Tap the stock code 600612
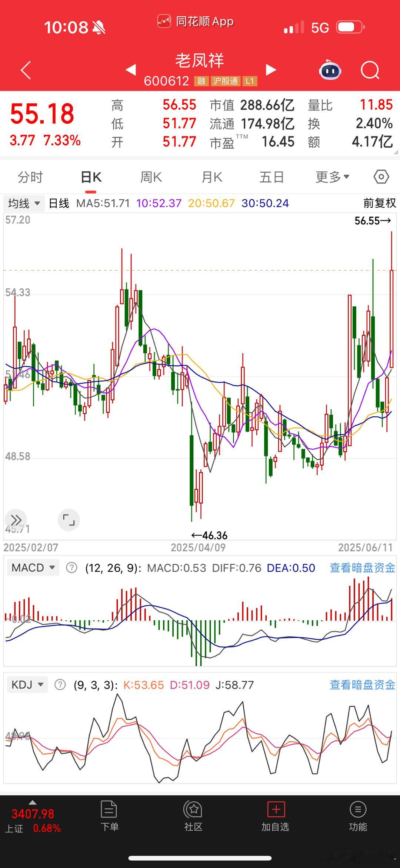400x868 pixels. tap(166, 81)
